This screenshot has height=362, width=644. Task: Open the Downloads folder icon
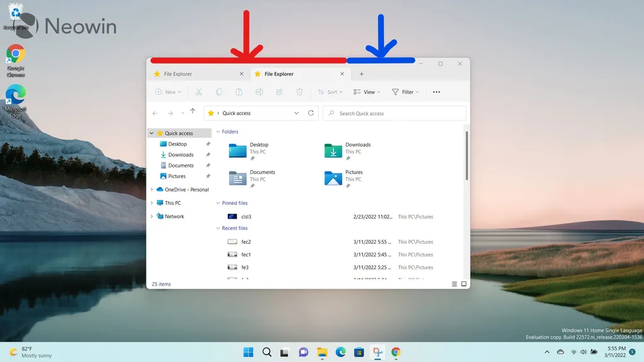[x=333, y=151]
